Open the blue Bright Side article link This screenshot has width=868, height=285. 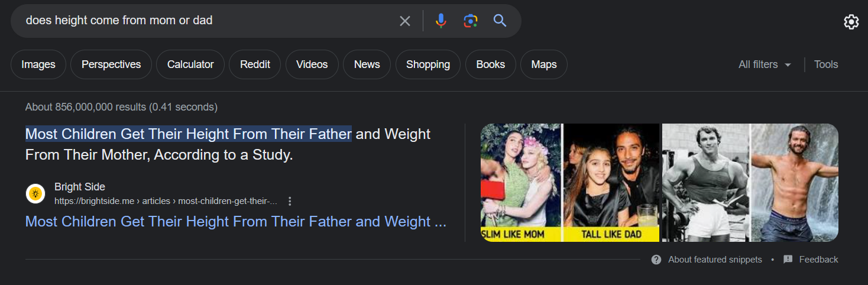(x=235, y=222)
